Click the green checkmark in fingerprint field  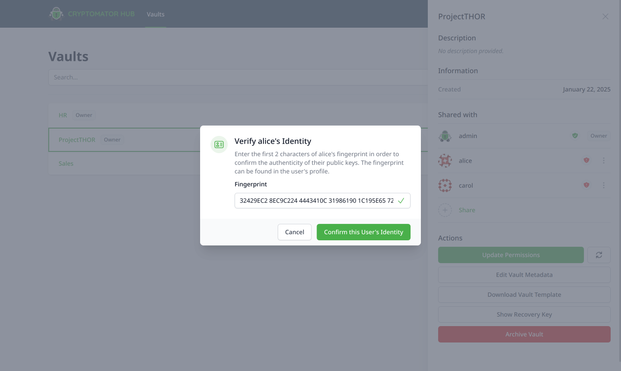pyautogui.click(x=401, y=201)
